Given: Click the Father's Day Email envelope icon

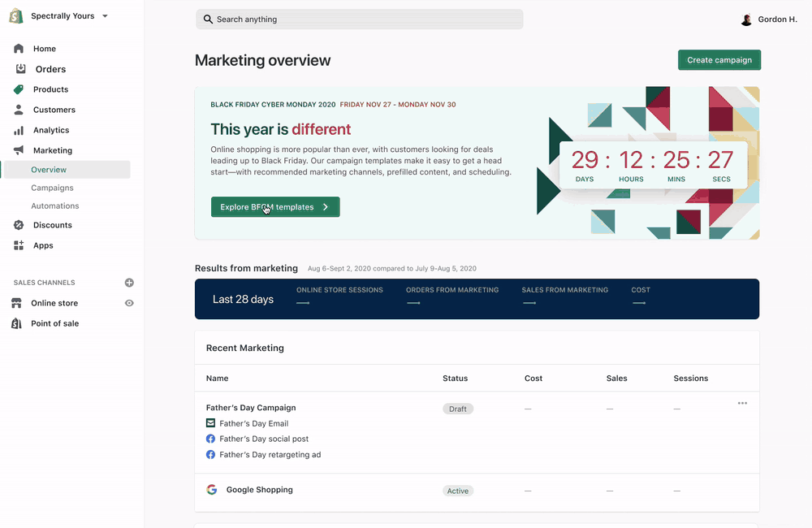Looking at the screenshot, I should coord(210,423).
